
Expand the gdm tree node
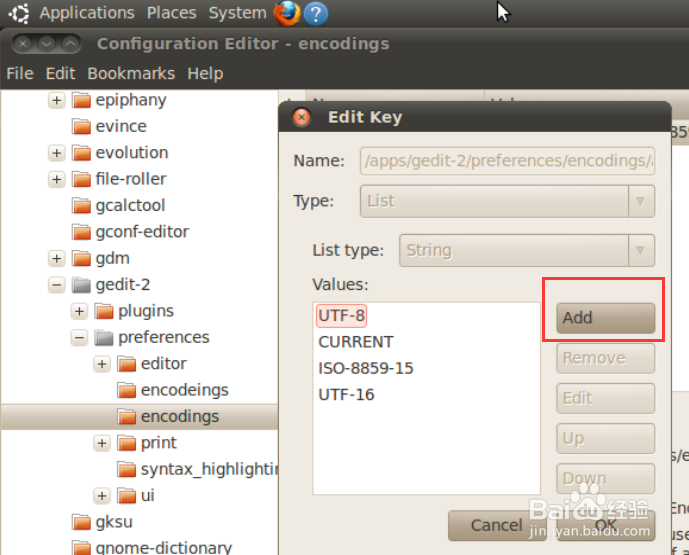click(56, 258)
